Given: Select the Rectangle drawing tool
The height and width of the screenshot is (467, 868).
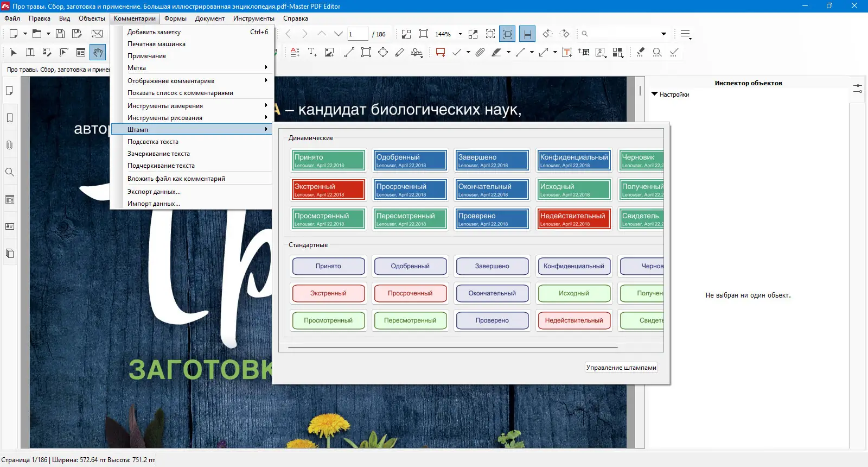Looking at the screenshot, I should (366, 52).
